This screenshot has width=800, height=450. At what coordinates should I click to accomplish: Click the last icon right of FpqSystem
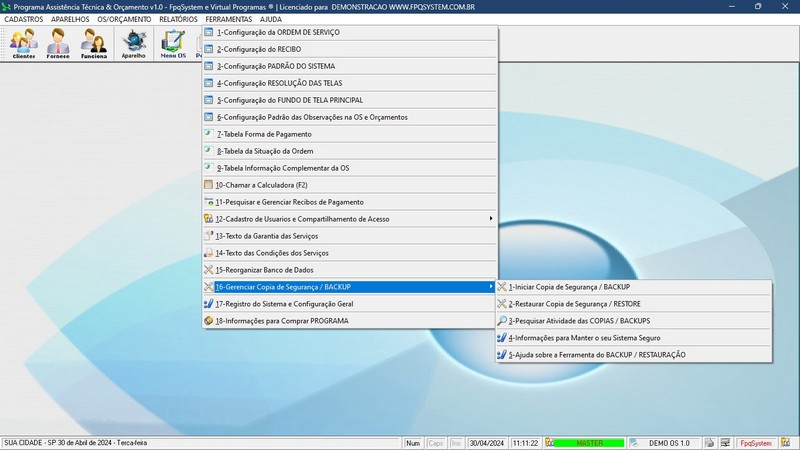[x=786, y=443]
